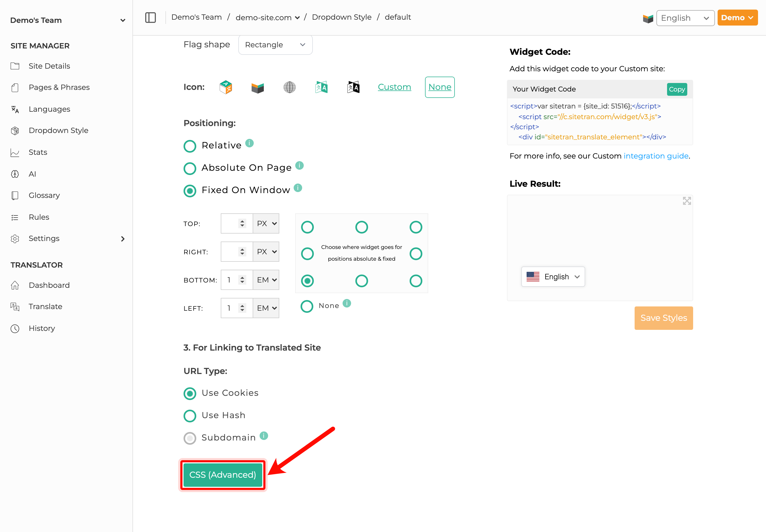Copy the widget code

click(677, 89)
